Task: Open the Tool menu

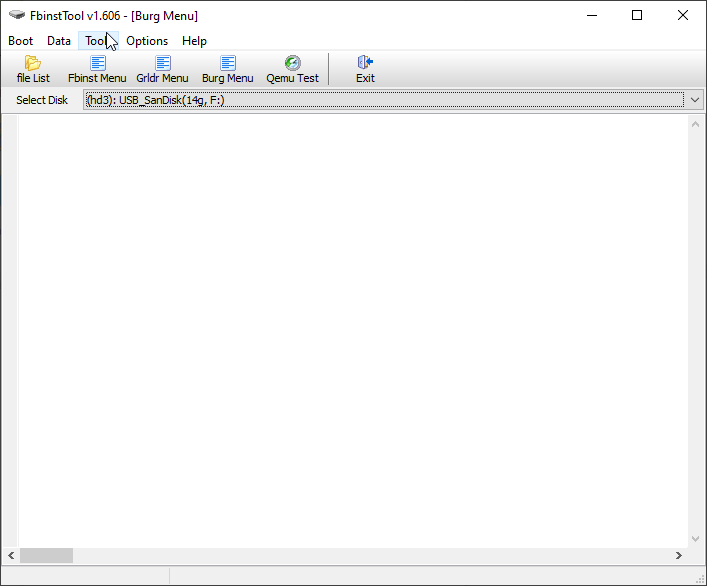Action: pyautogui.click(x=98, y=41)
